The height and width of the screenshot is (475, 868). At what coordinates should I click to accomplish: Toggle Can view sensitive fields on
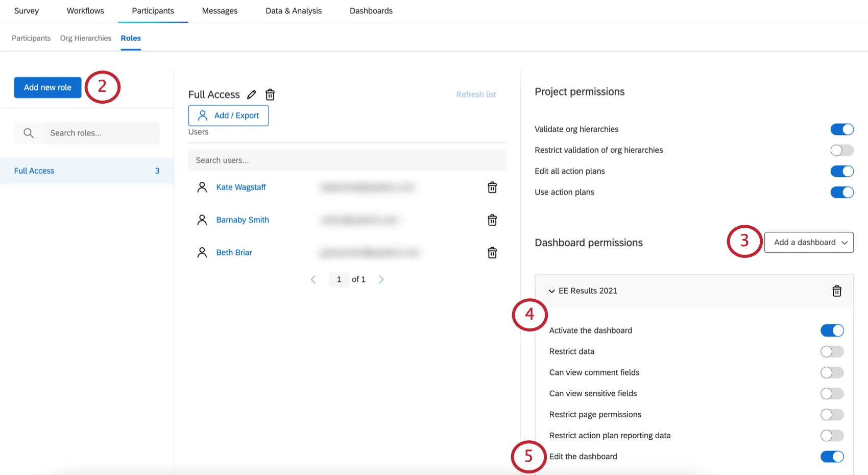(x=831, y=393)
